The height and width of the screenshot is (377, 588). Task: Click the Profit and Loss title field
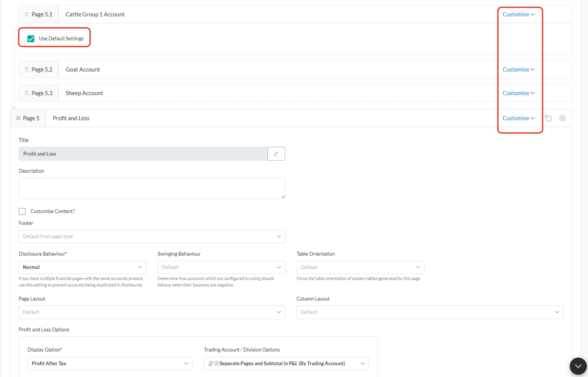tap(143, 154)
